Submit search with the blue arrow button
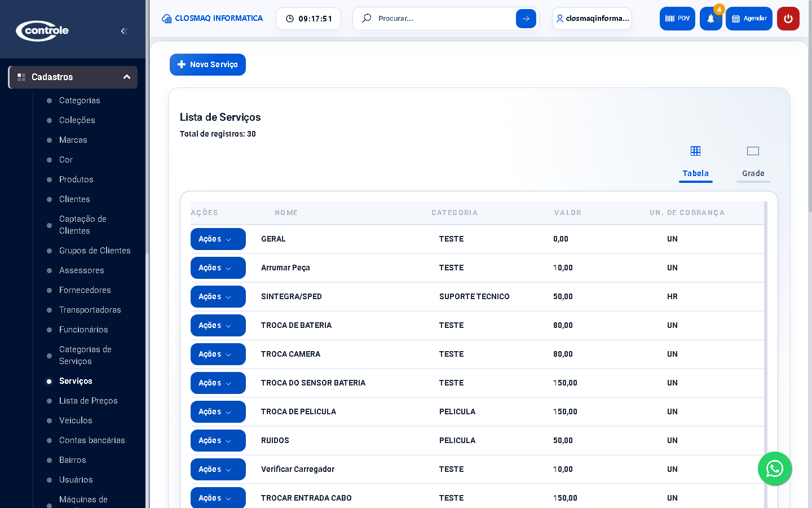 click(526, 19)
